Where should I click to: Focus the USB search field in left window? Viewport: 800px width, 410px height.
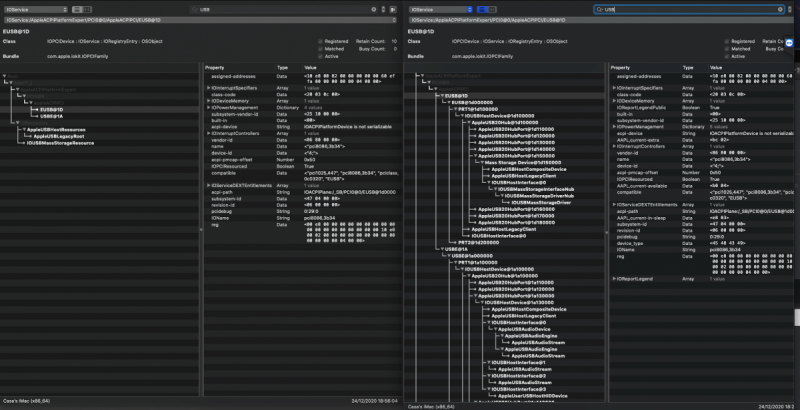pos(284,9)
